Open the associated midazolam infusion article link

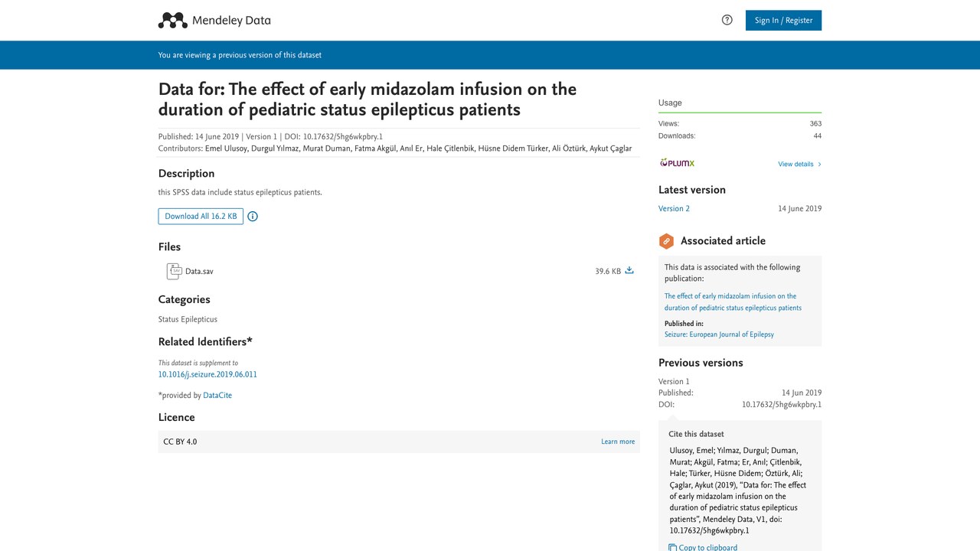click(x=733, y=302)
